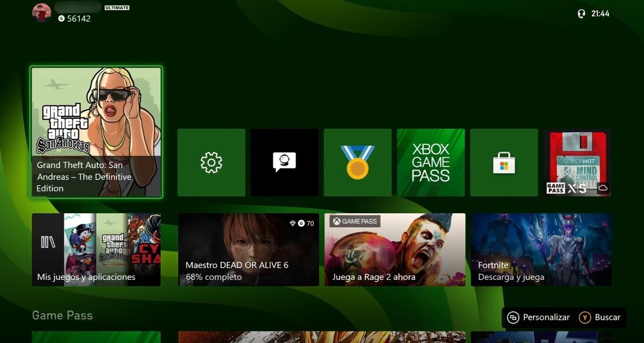Click the headset audio icon next to the clock
This screenshot has height=343, width=644.
(x=581, y=14)
